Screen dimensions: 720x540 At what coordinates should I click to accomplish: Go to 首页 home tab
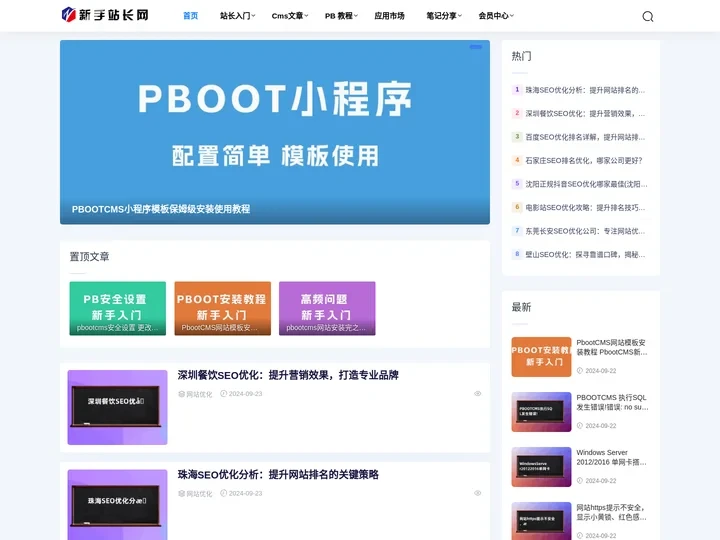coord(191,16)
